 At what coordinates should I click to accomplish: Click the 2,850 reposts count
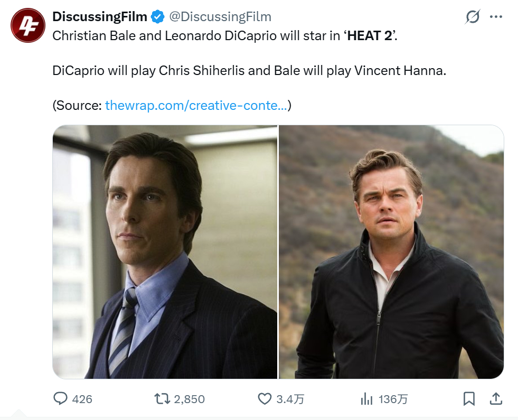189,399
